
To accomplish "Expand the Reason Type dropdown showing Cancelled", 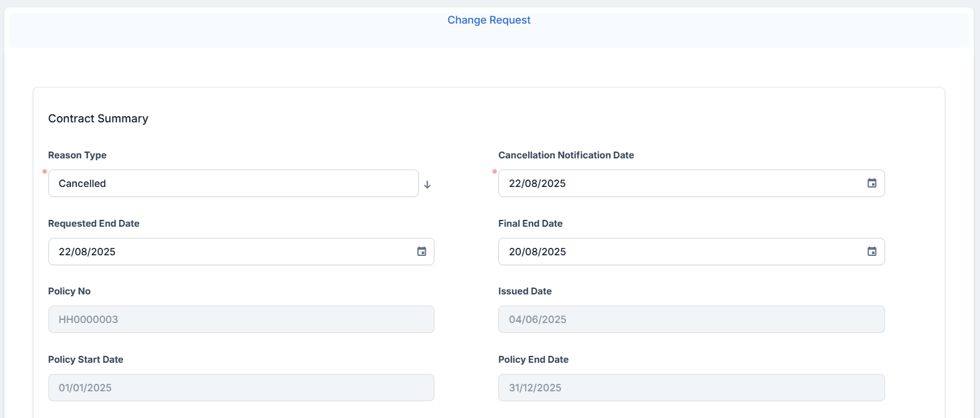I will 233,183.
